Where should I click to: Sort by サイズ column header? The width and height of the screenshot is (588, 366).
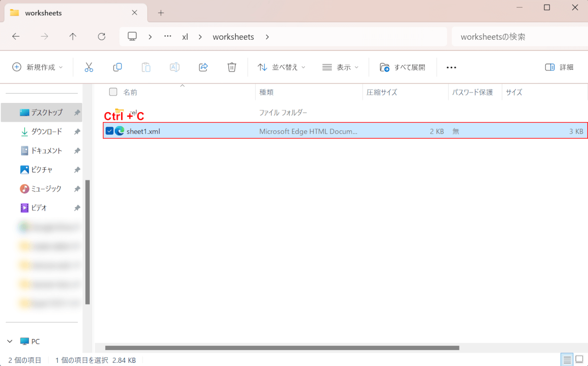pyautogui.click(x=514, y=92)
